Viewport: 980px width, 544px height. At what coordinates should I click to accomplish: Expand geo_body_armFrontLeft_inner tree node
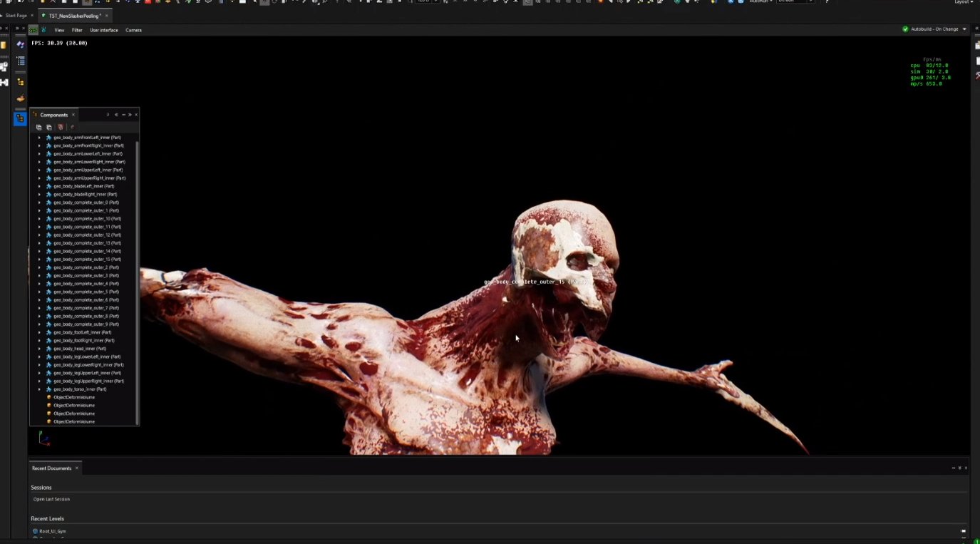(x=39, y=138)
